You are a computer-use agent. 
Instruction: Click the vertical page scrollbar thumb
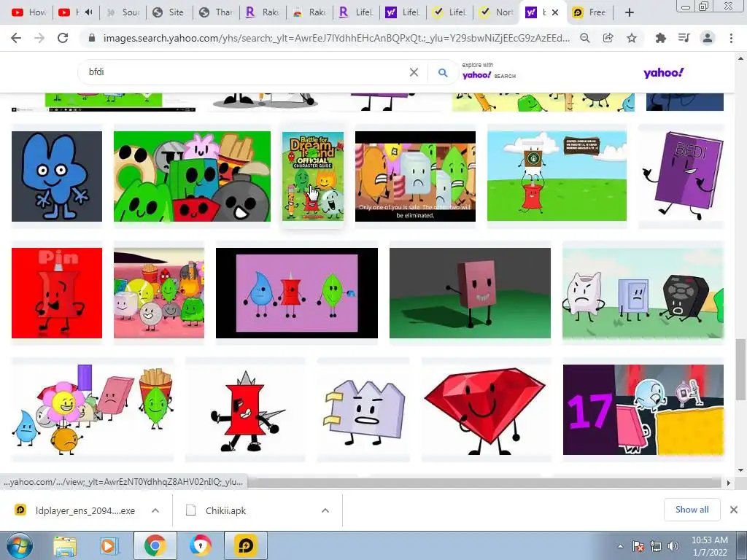740,370
